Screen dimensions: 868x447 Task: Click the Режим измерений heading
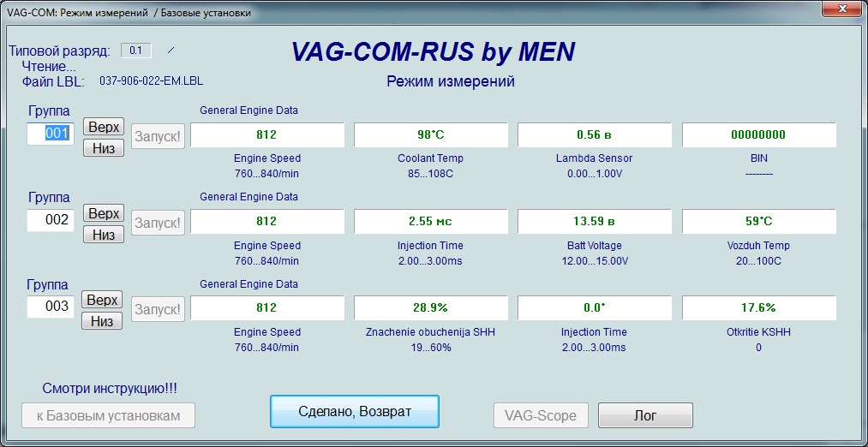(x=451, y=81)
